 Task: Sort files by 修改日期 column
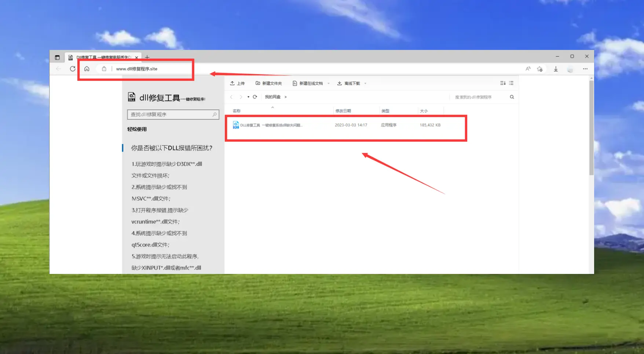[x=343, y=111]
